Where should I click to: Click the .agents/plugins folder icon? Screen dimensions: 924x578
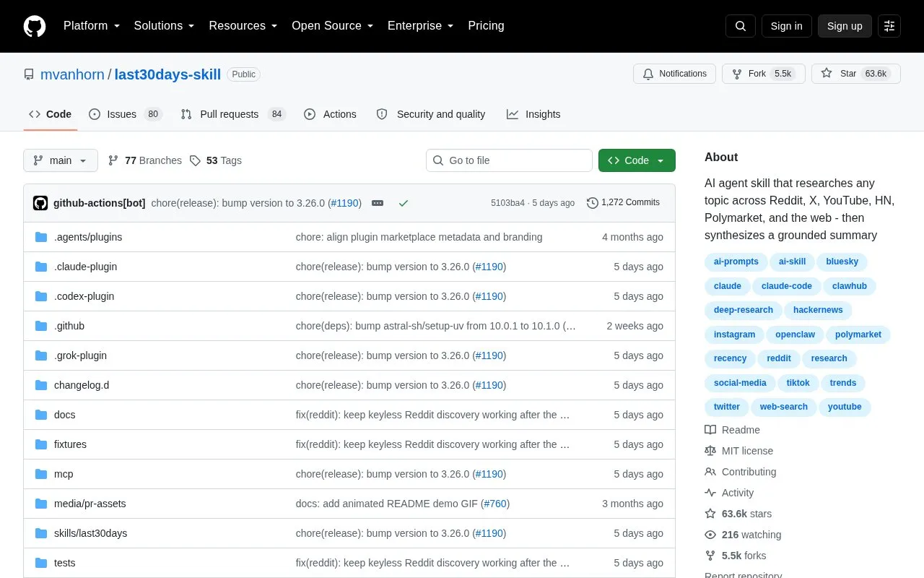pyautogui.click(x=41, y=237)
